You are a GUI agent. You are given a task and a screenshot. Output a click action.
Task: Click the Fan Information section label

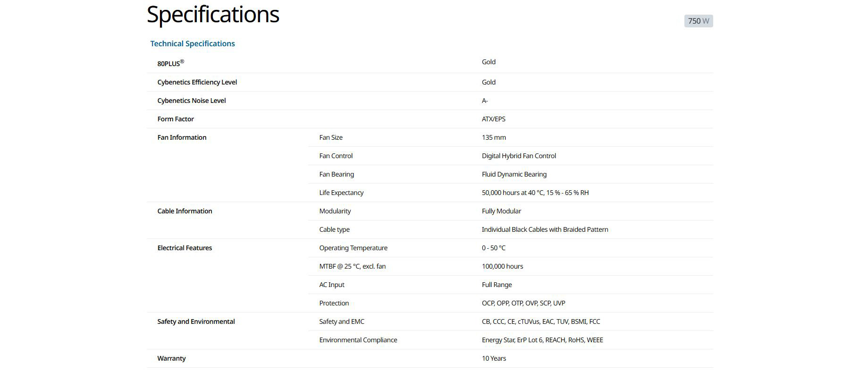click(x=182, y=137)
